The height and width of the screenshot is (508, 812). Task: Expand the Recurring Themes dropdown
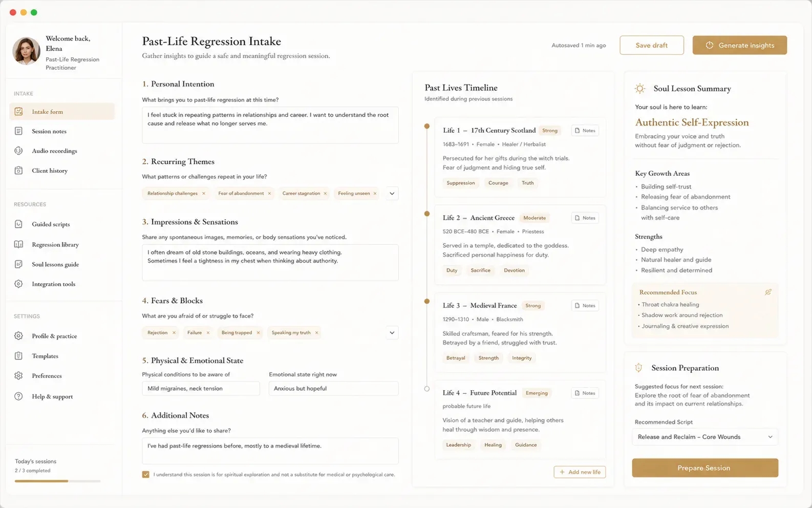click(x=392, y=194)
